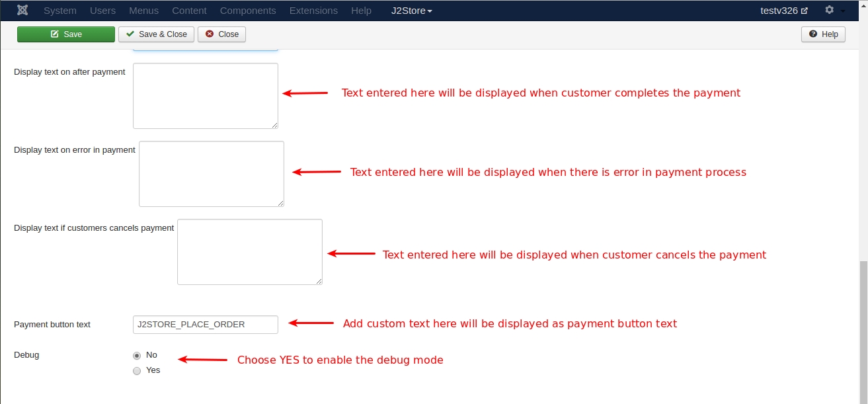Focus the customers cancels payment textarea
Viewport: 868px width, 404px height.
(x=250, y=252)
